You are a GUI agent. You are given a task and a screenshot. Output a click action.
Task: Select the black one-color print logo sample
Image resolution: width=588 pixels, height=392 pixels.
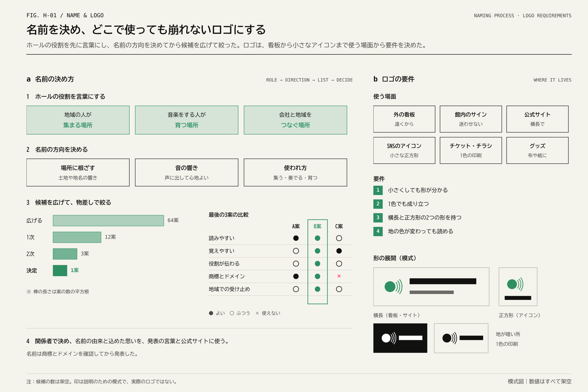click(461, 338)
